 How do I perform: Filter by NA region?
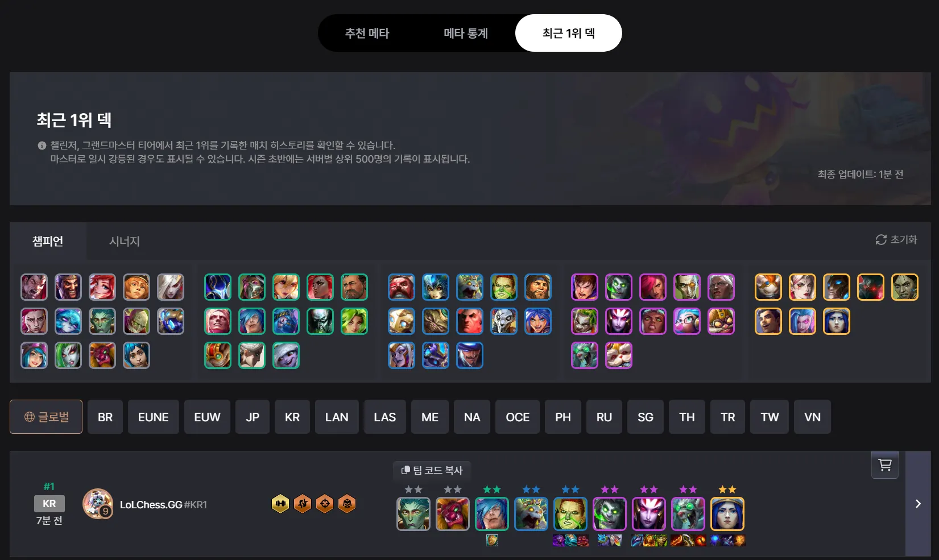[472, 417]
